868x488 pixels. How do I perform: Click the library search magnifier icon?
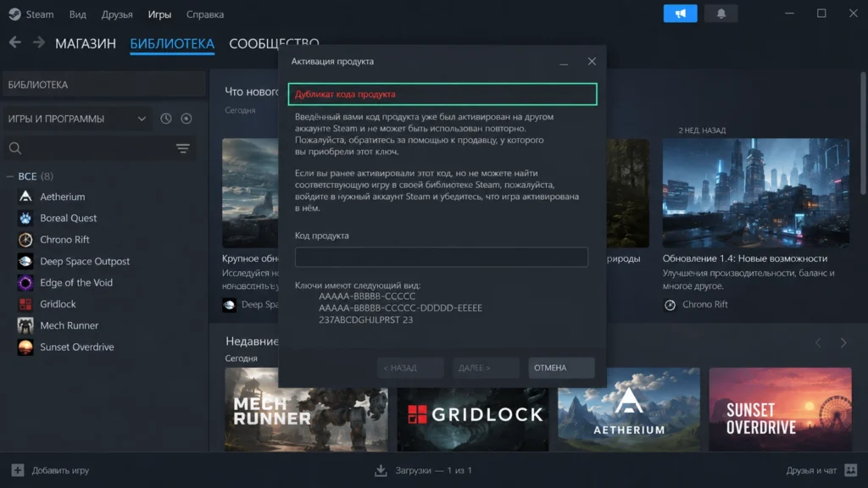tap(15, 147)
